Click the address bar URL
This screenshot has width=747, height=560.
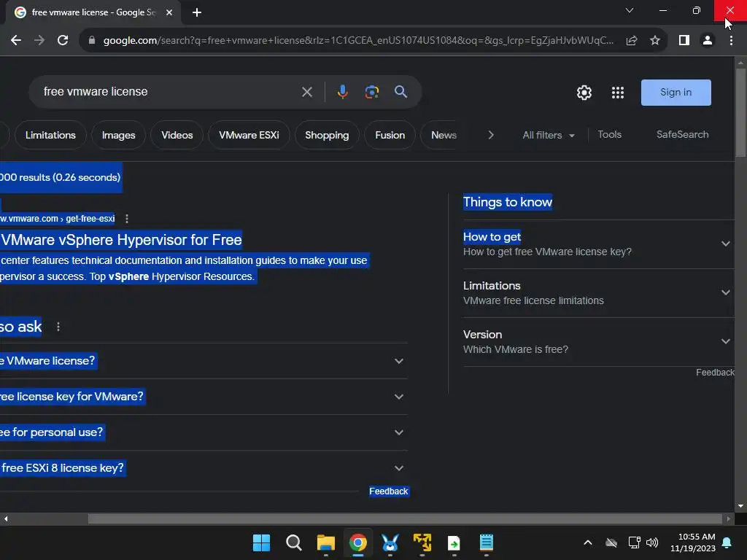click(357, 41)
